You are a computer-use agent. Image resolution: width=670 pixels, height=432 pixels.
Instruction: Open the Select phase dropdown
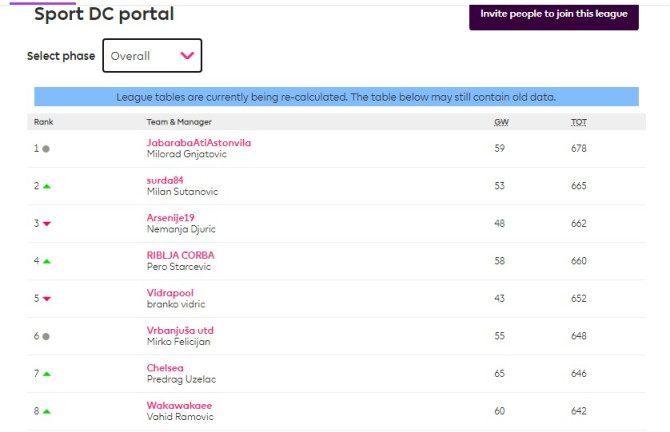[x=152, y=56]
